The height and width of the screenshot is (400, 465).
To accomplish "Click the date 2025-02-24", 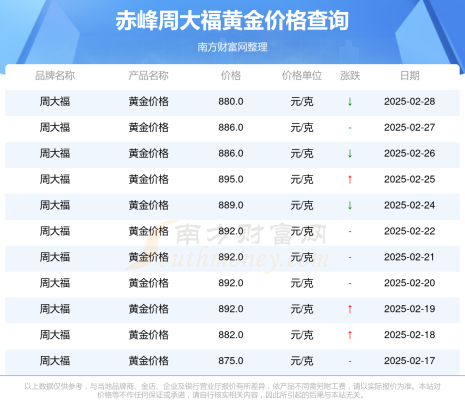I will pos(409,205).
